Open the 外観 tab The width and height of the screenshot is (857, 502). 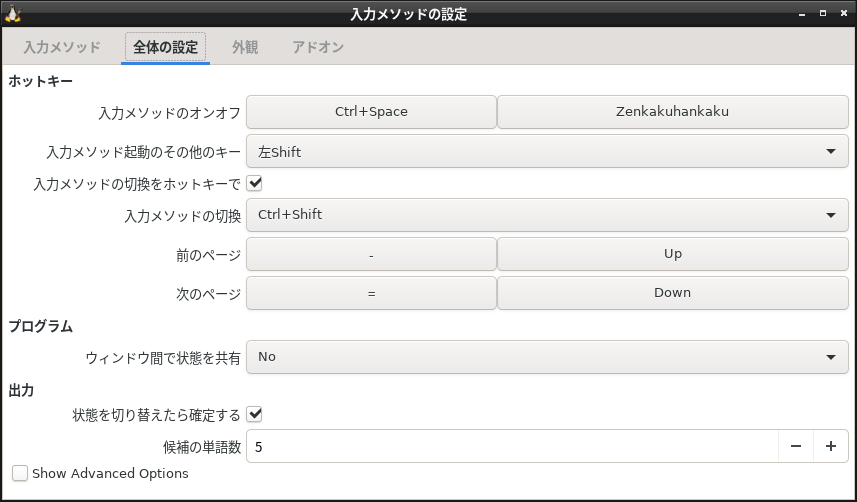tap(245, 47)
